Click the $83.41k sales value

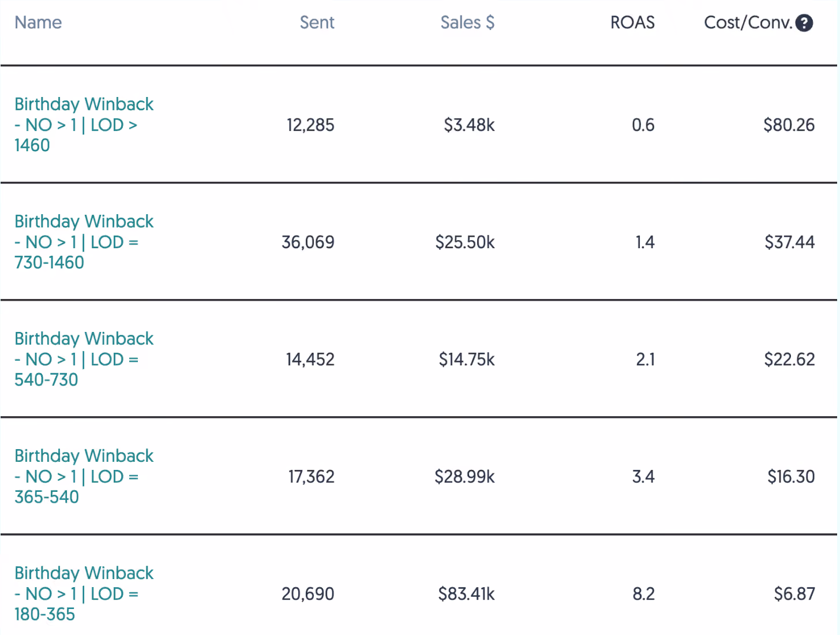pos(466,594)
